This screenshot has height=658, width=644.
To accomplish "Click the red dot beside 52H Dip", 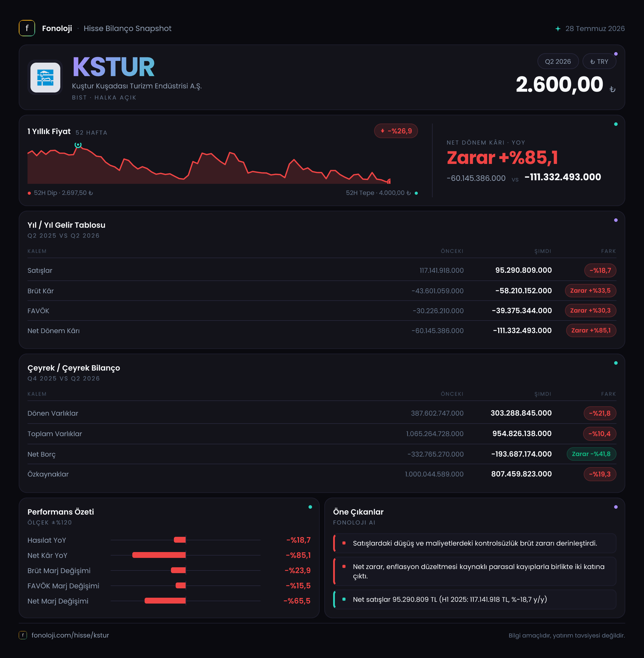I will point(30,193).
